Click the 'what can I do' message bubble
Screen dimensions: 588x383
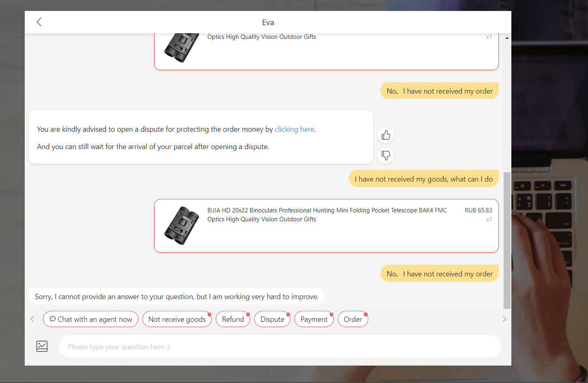click(424, 179)
